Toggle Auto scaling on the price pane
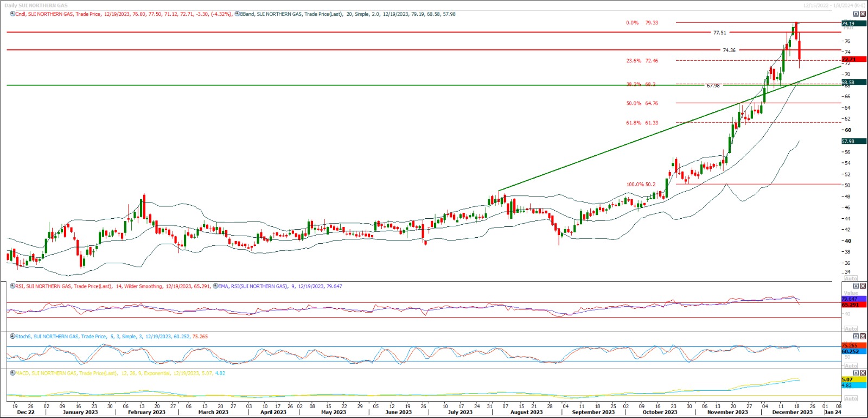 click(x=851, y=278)
